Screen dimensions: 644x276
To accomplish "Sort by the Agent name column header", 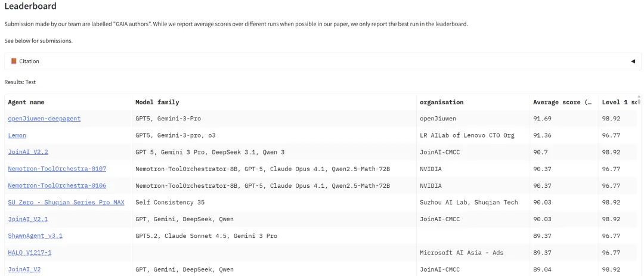I will tap(26, 103).
